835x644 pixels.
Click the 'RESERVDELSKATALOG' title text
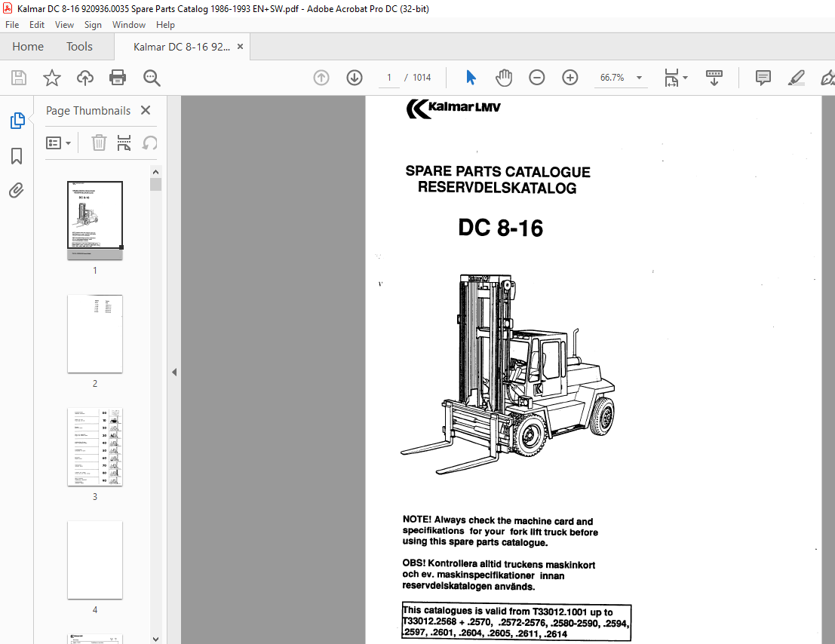(497, 188)
